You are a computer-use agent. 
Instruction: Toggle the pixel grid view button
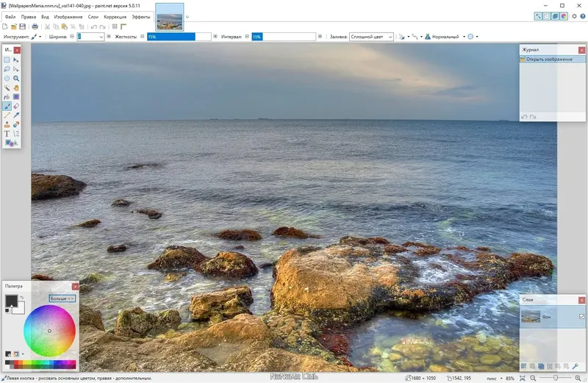[115, 26]
